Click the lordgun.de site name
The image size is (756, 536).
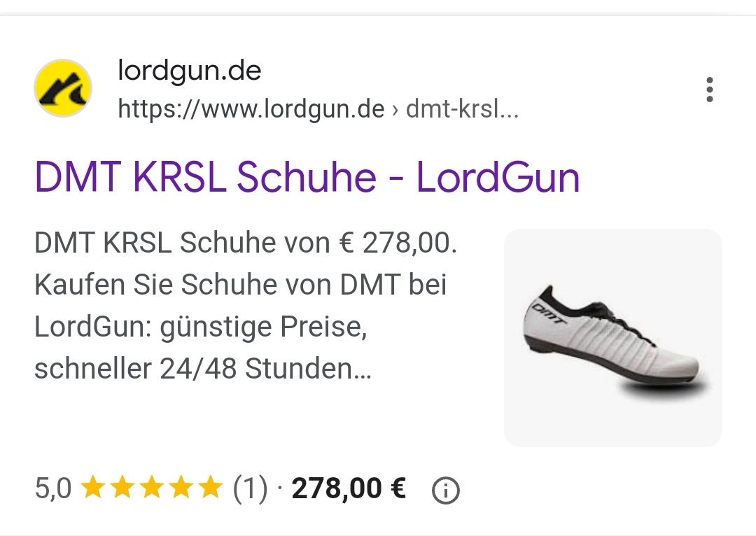pyautogui.click(x=190, y=71)
